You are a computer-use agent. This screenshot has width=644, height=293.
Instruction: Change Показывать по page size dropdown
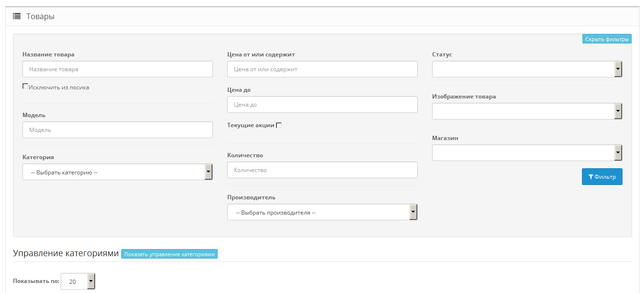pyautogui.click(x=78, y=282)
